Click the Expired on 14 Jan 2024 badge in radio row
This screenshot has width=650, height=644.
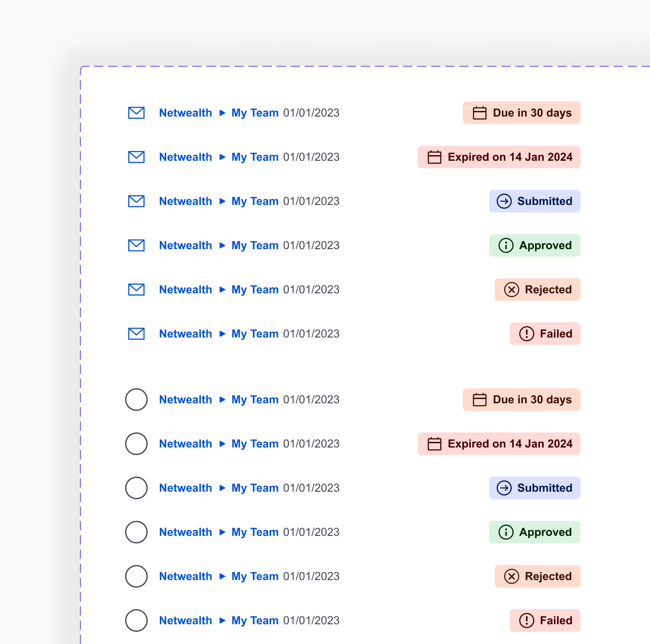[499, 444]
